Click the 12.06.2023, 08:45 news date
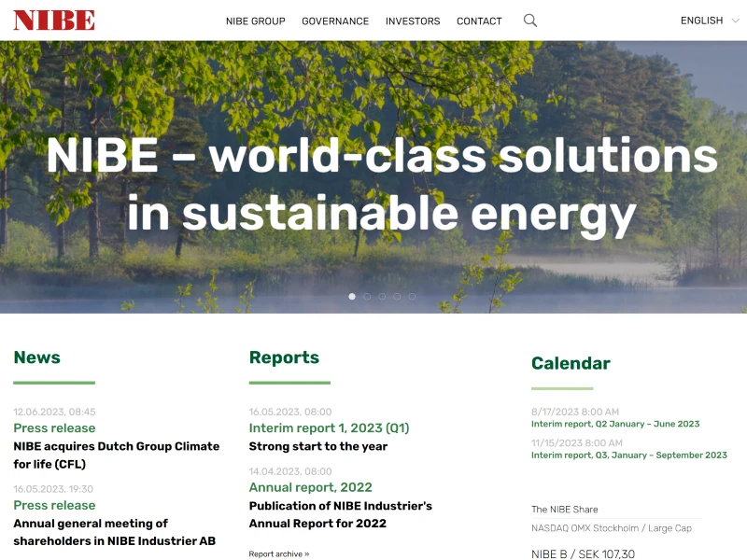 [54, 412]
